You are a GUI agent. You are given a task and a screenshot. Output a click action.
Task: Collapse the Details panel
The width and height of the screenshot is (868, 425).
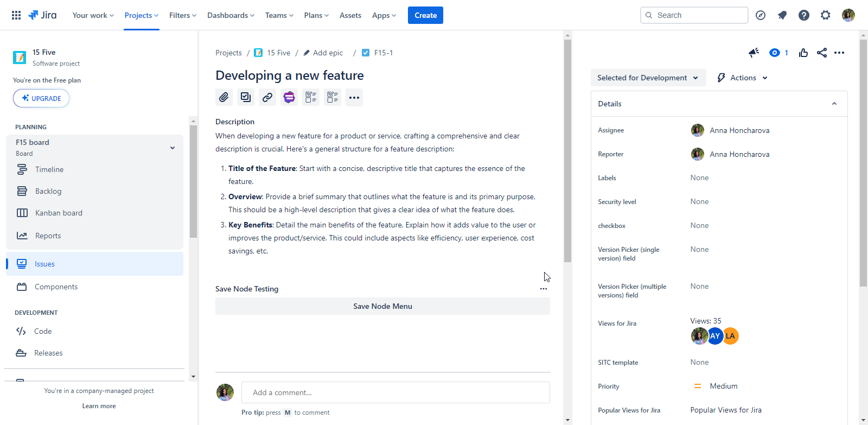(x=834, y=104)
